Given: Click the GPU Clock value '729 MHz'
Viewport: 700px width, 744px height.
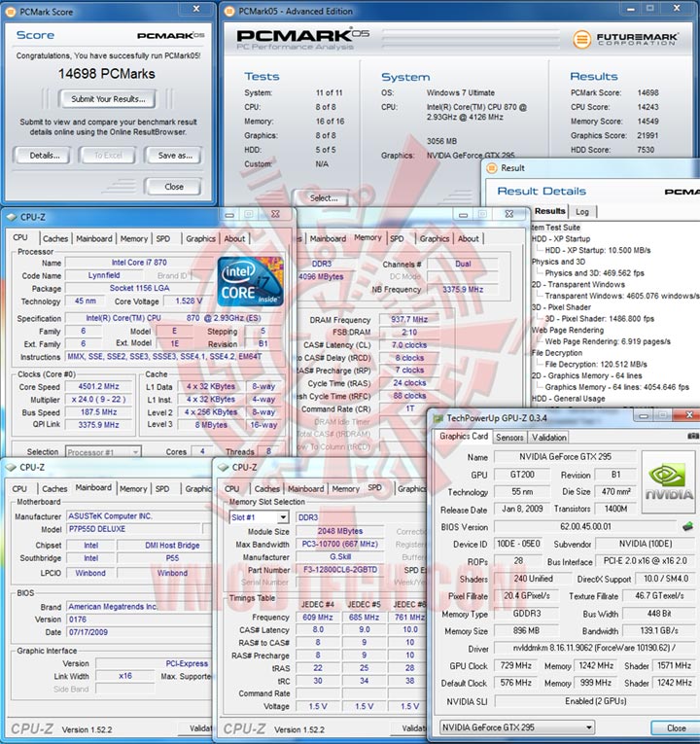Looking at the screenshot, I should 515,665.
